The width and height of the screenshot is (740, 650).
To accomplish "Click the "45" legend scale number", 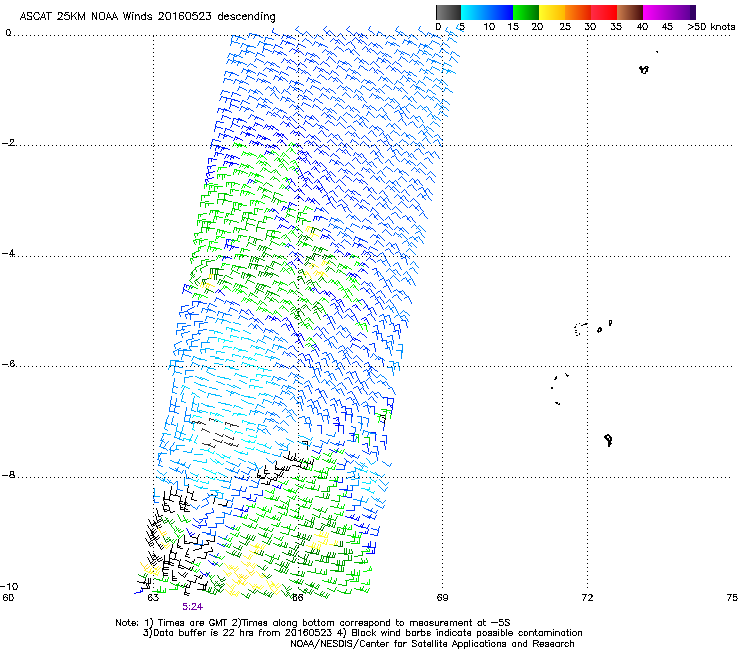I will point(667,27).
